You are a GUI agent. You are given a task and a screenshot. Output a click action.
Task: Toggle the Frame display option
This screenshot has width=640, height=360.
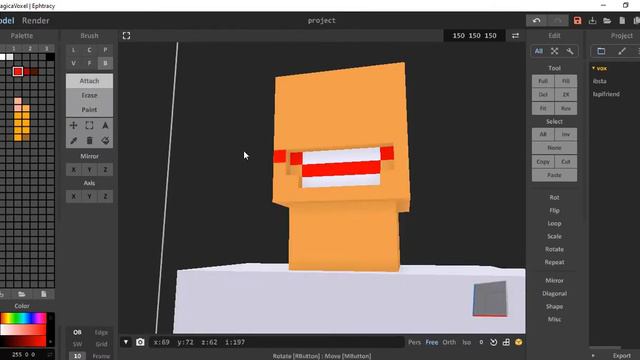tap(101, 356)
